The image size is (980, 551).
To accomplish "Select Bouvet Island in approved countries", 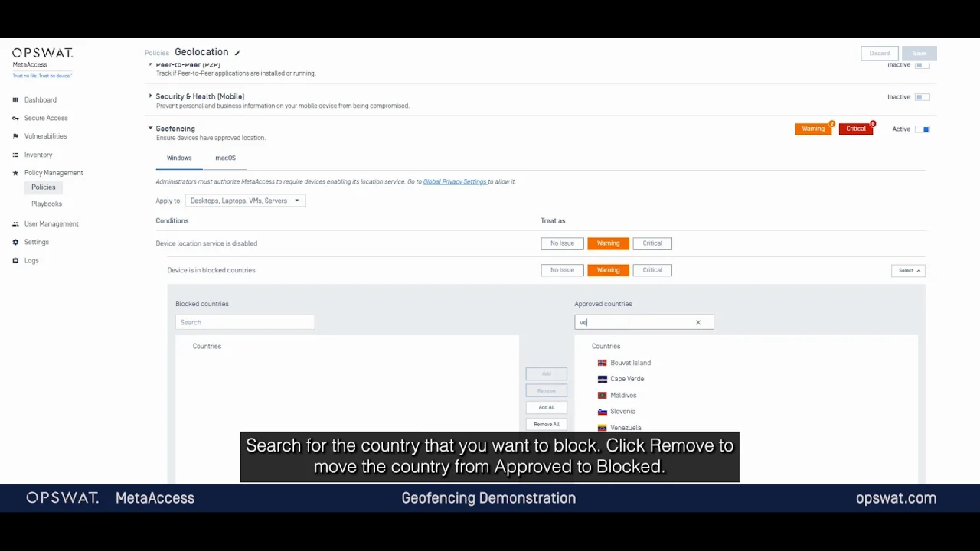I will click(x=630, y=363).
